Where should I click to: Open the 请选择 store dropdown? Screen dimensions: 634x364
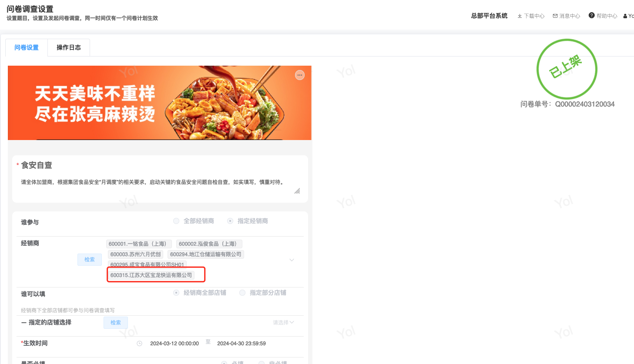pos(283,323)
